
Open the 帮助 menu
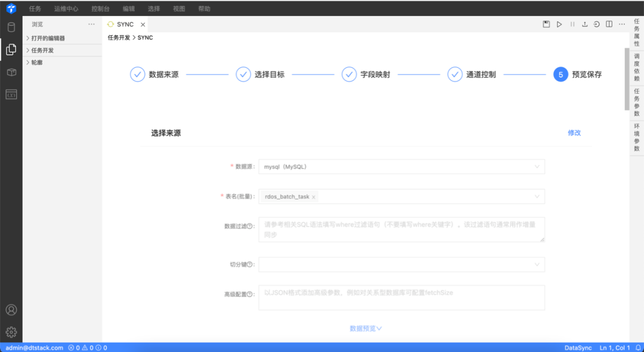204,8
